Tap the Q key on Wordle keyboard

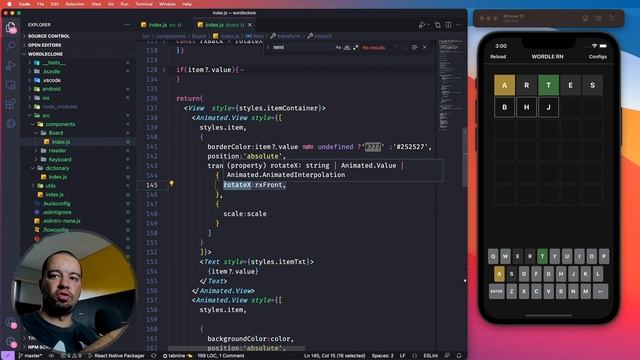click(x=493, y=256)
